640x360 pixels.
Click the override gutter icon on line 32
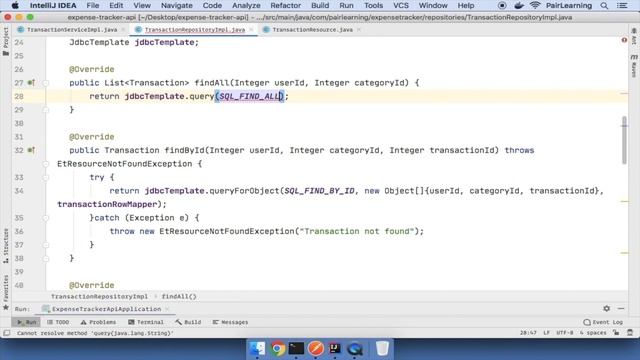[x=31, y=150]
